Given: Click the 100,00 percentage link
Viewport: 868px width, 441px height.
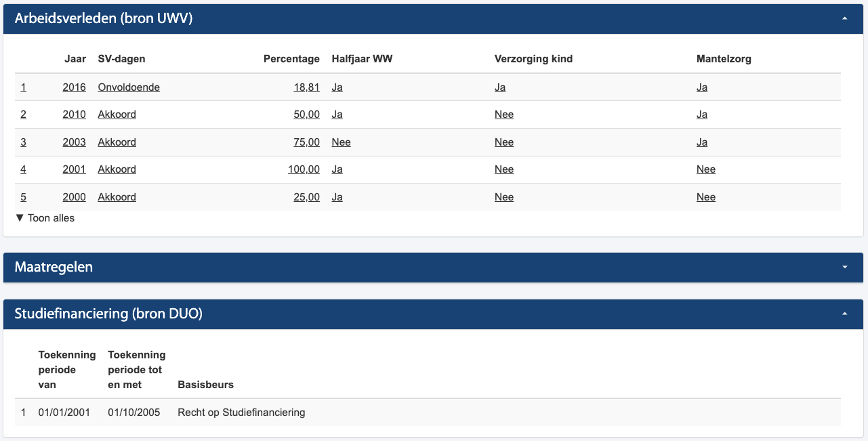Looking at the screenshot, I should (x=304, y=169).
